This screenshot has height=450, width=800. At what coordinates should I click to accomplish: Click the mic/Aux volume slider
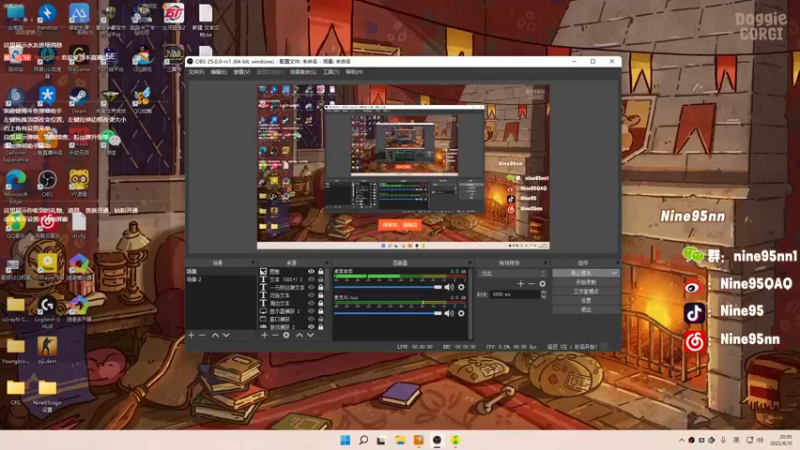click(x=388, y=313)
